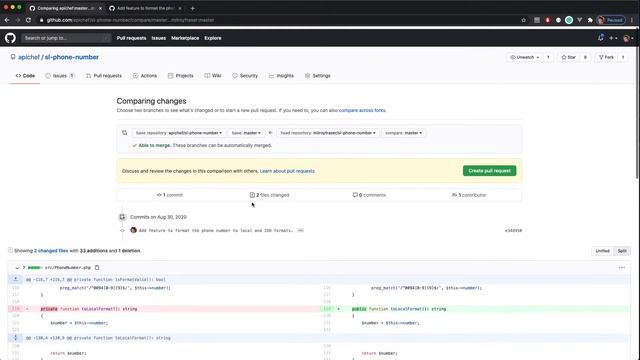Open Pull requests in top navigation
This screenshot has width=640, height=360.
[x=131, y=38]
